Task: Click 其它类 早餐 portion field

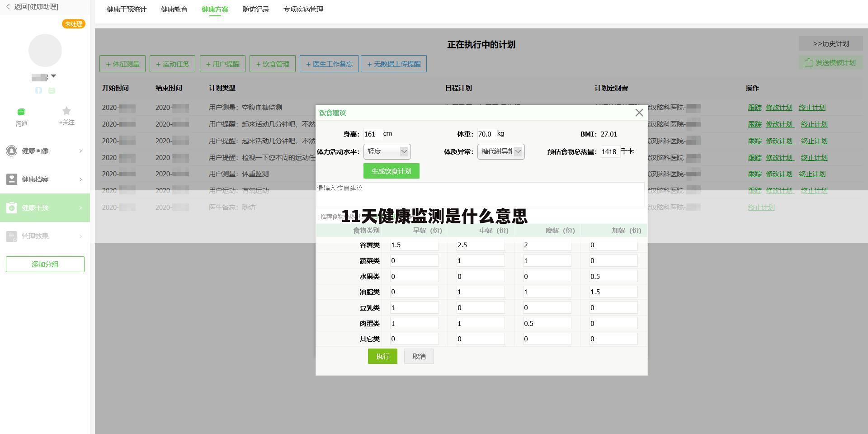Action: (x=414, y=339)
